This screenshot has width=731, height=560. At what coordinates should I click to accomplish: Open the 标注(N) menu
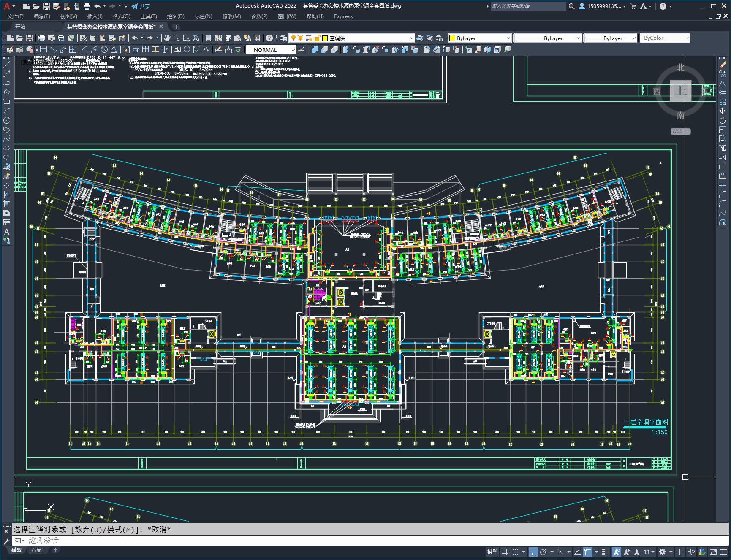pos(203,16)
